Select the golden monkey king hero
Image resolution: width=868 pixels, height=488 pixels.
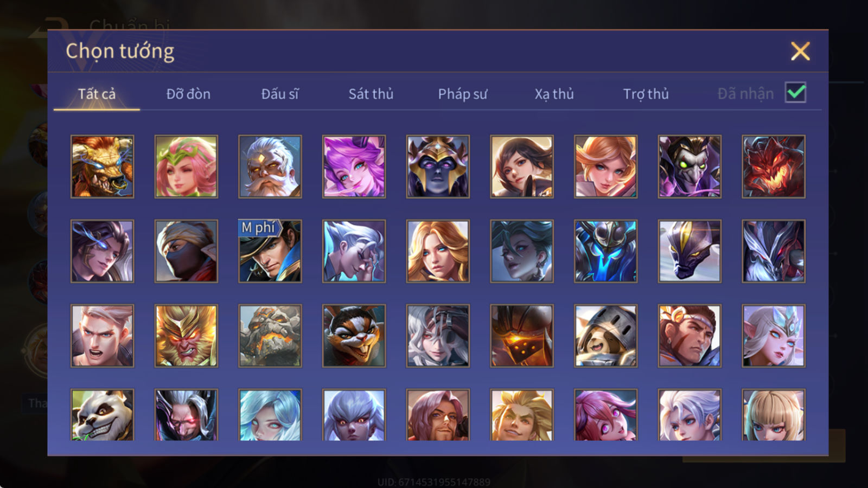click(186, 336)
